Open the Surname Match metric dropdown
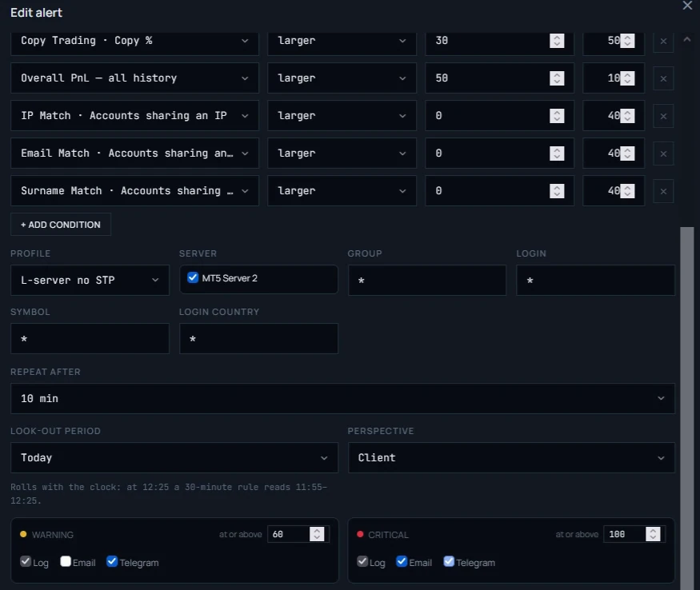Screen dimensions: 700x590 pos(134,190)
